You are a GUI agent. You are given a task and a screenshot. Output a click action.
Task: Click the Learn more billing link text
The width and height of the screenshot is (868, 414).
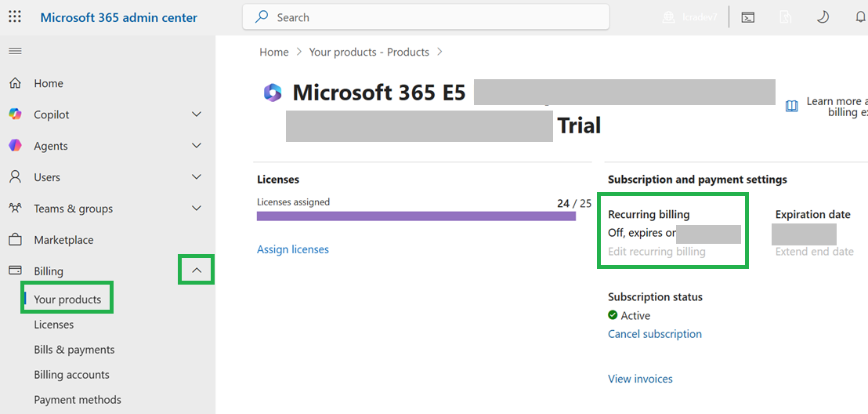point(837,107)
